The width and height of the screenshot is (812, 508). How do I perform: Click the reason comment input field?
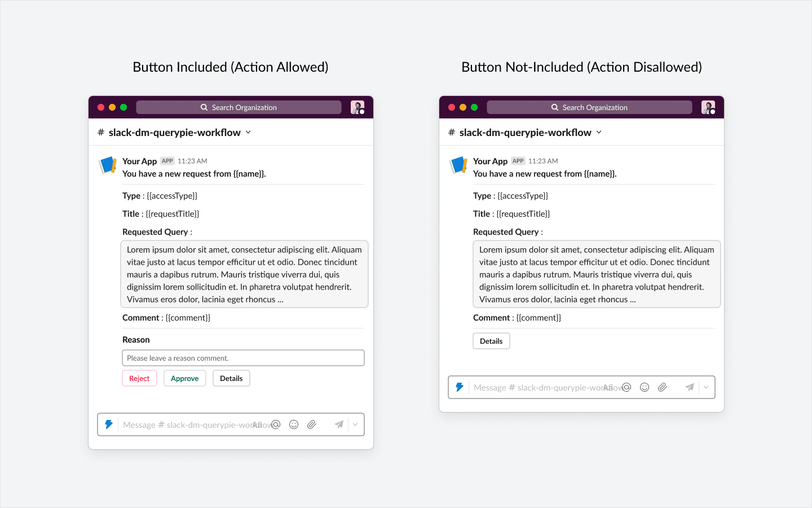click(x=243, y=357)
